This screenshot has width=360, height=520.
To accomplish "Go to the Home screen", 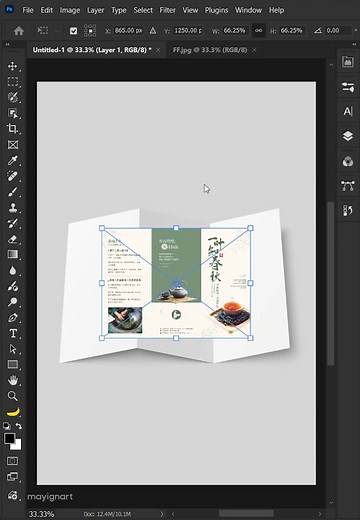I will [19, 31].
